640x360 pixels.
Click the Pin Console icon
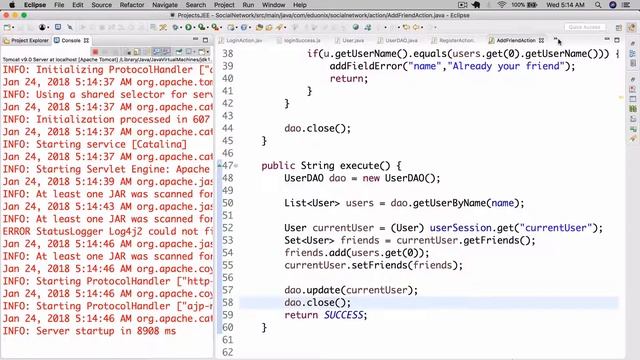[x=179, y=52]
